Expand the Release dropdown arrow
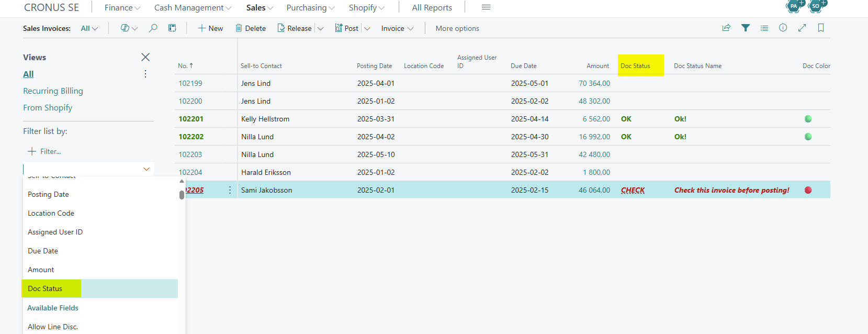This screenshot has width=868, height=334. coord(321,29)
